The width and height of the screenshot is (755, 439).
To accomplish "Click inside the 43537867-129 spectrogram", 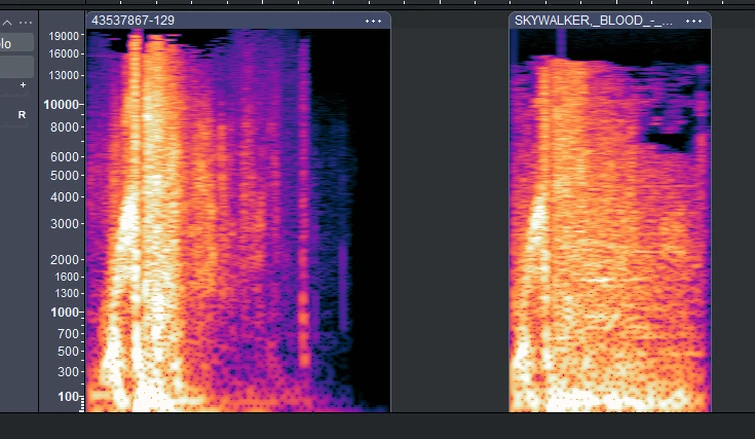I will (238, 220).
